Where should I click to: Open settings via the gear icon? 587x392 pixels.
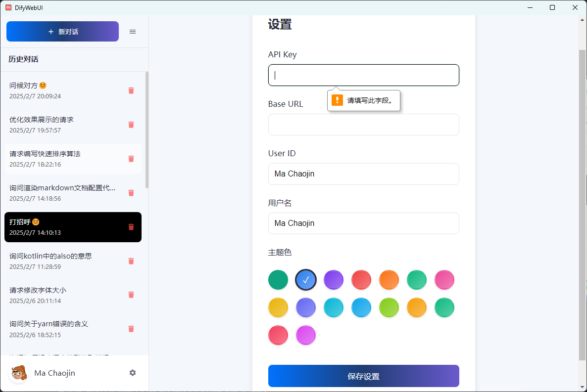133,373
